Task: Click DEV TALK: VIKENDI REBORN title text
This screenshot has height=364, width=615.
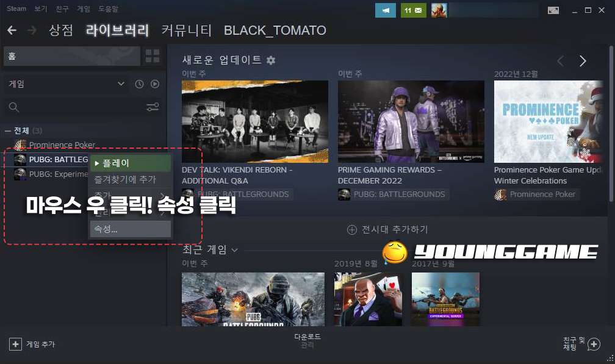Action: tap(237, 175)
